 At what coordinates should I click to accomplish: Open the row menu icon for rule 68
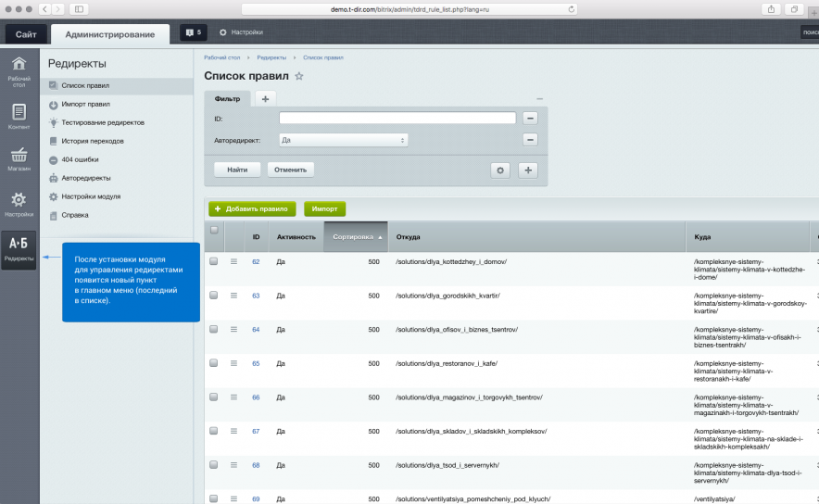coord(233,465)
